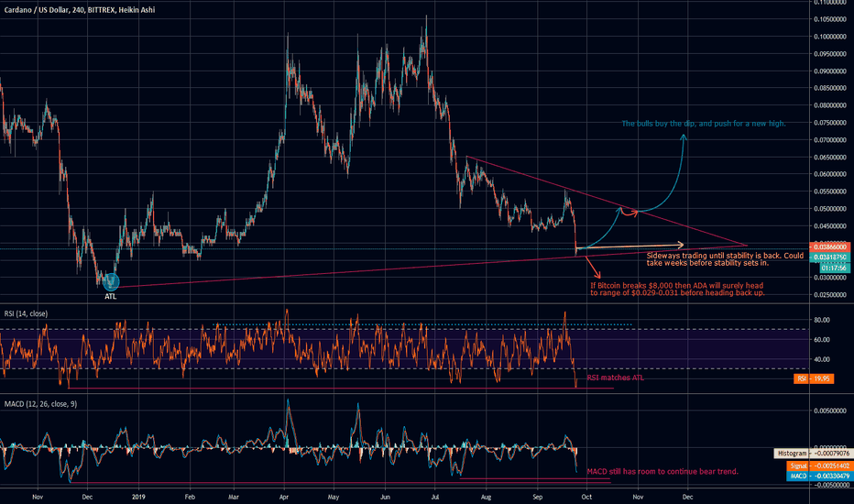
Task: Click the 0.02500000 price axis label
Action: pyautogui.click(x=830, y=295)
